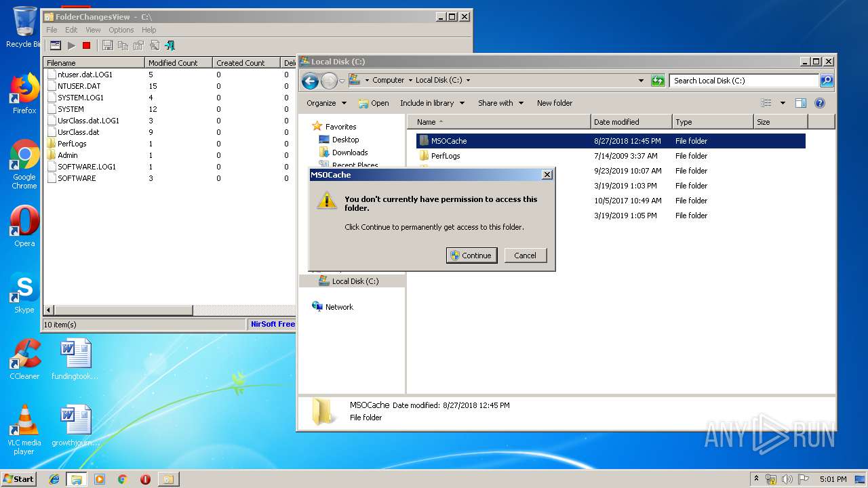Click the recent pages arrow beside Forward
868x488 pixels.
pyautogui.click(x=342, y=81)
